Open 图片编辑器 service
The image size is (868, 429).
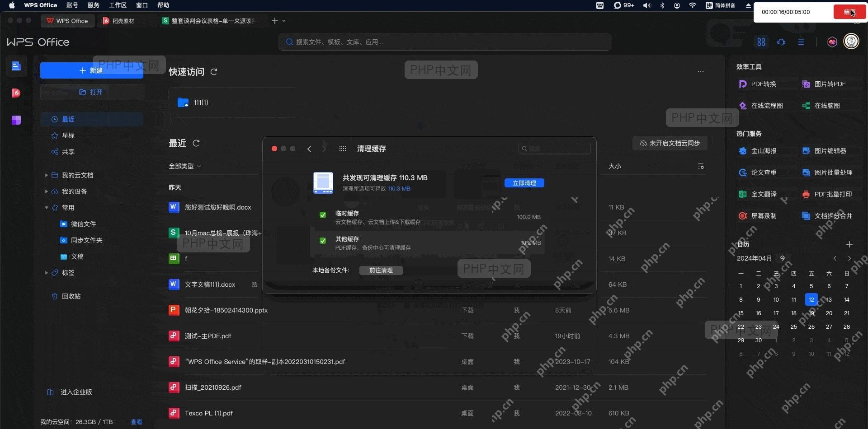point(824,151)
